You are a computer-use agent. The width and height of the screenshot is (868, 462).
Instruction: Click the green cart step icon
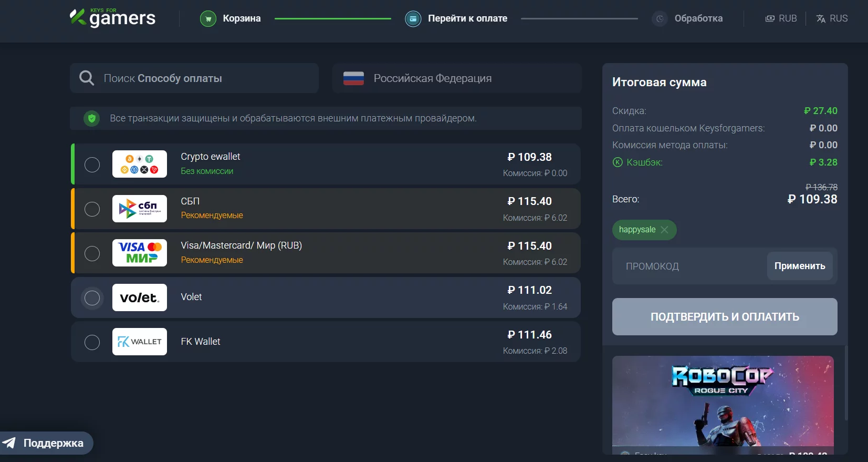[x=208, y=19]
